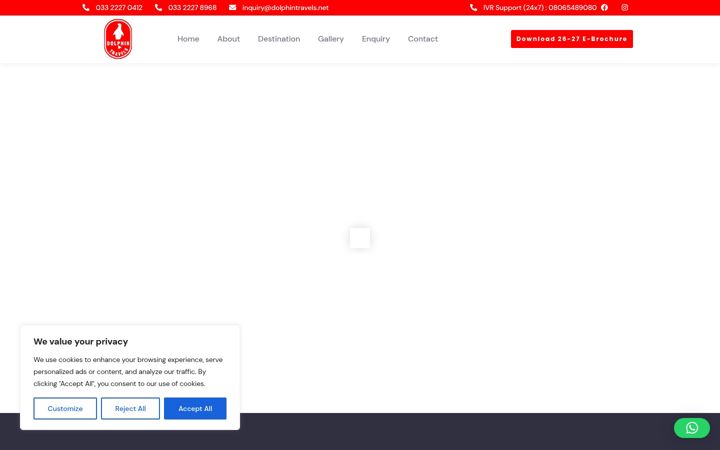Click the loading spinner box in page center

[x=360, y=238]
